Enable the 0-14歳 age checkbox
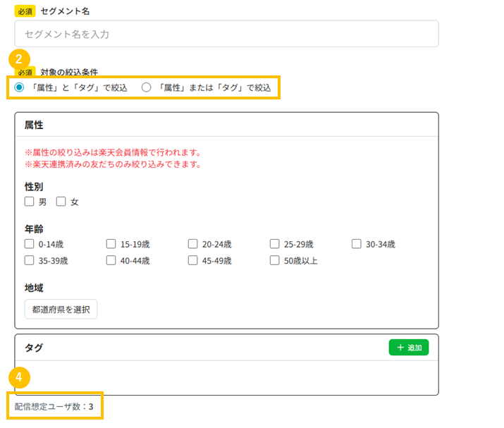The image size is (504, 428). pyautogui.click(x=30, y=244)
